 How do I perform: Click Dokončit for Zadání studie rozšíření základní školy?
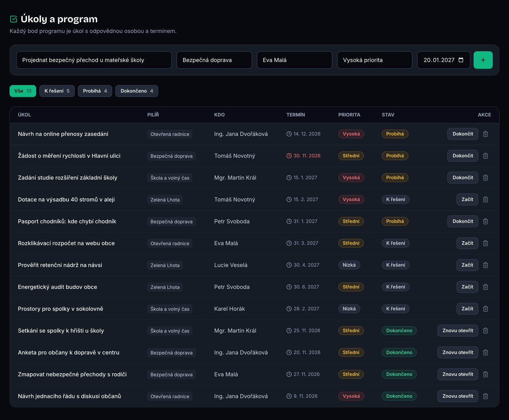point(463,178)
